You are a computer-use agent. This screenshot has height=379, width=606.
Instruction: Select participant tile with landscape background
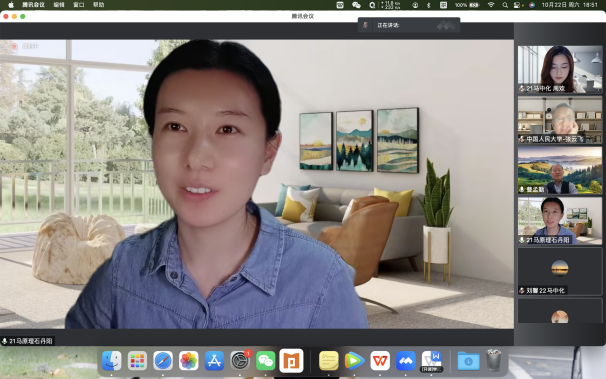point(560,170)
